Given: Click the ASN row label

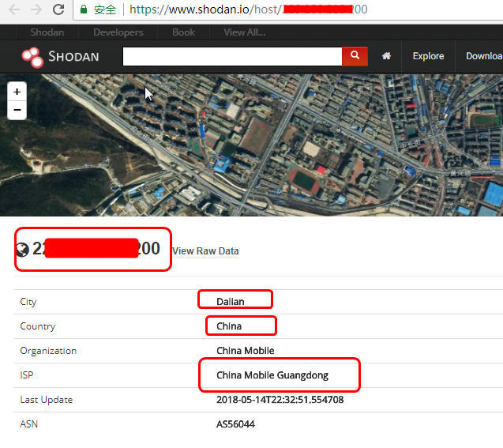Looking at the screenshot, I should coord(29,424).
